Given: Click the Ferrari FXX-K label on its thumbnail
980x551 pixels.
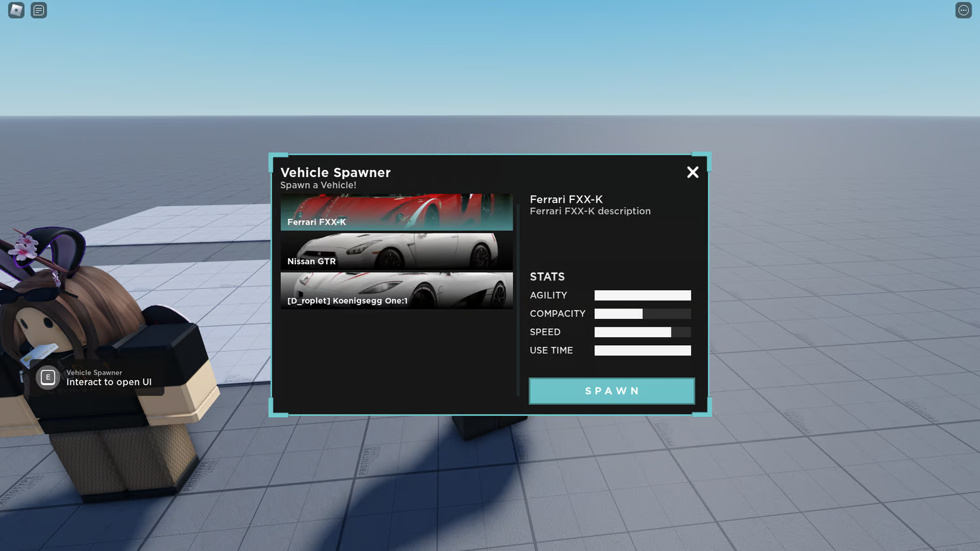Looking at the screenshot, I should [316, 222].
